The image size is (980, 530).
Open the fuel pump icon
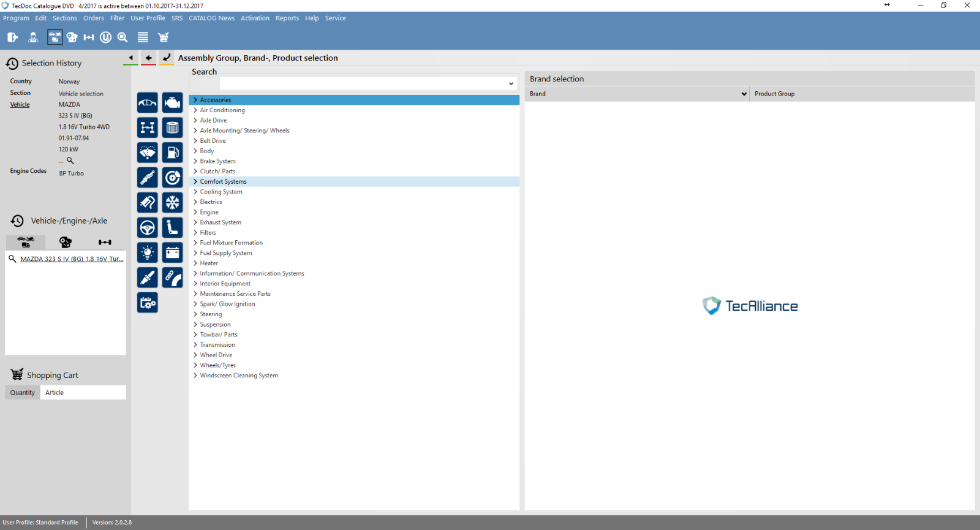[173, 153]
